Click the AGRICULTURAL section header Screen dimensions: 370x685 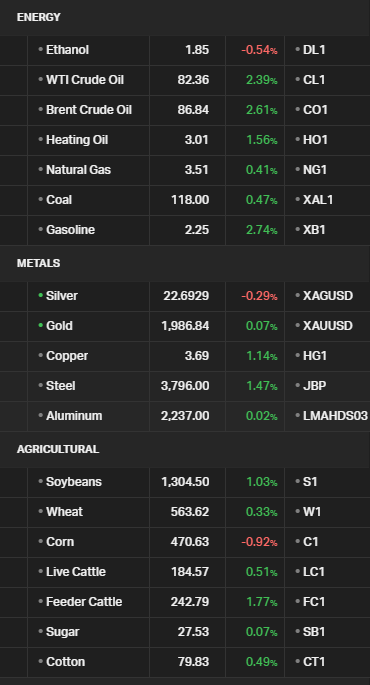pyautogui.click(x=58, y=450)
